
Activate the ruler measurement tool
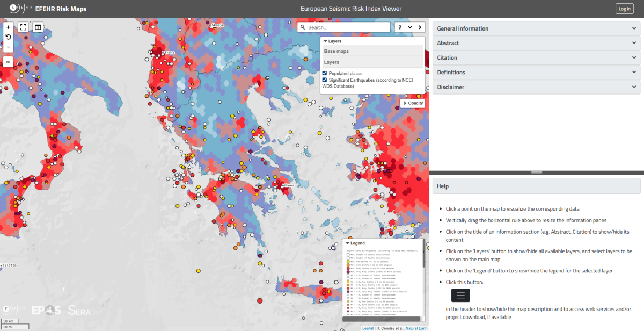[x=8, y=62]
